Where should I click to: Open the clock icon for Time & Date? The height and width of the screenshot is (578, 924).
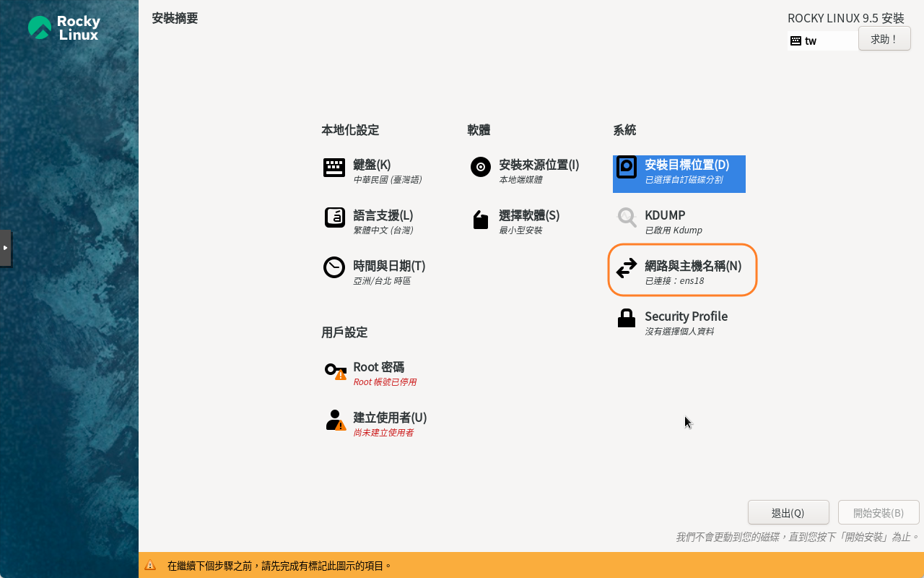(x=334, y=267)
